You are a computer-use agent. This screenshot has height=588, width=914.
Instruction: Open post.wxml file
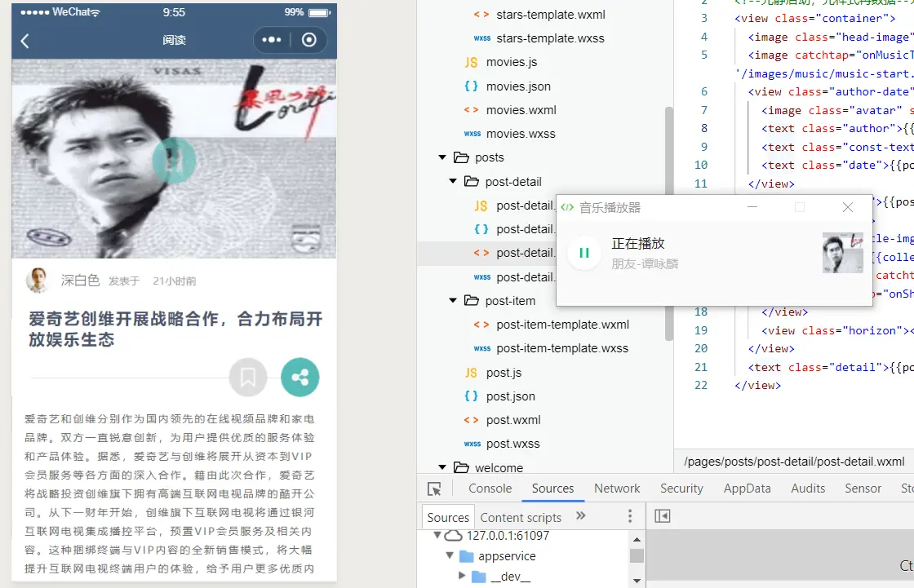(513, 420)
